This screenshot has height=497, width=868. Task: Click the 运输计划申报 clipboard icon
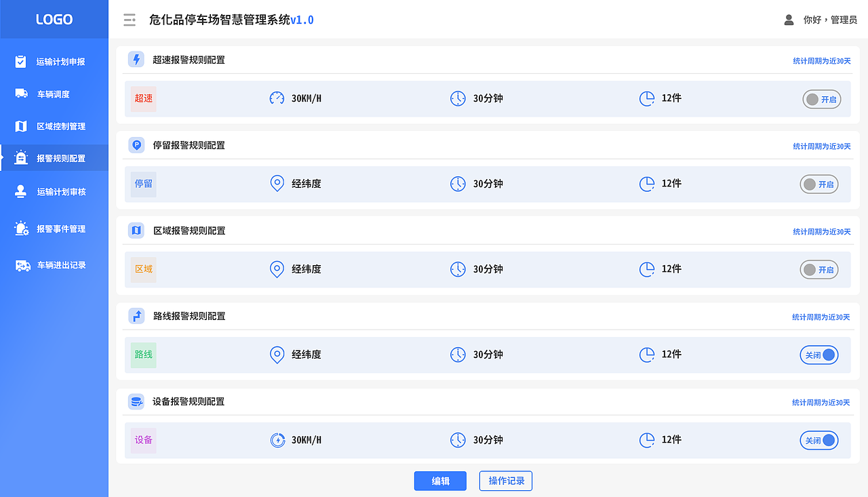[x=21, y=62]
